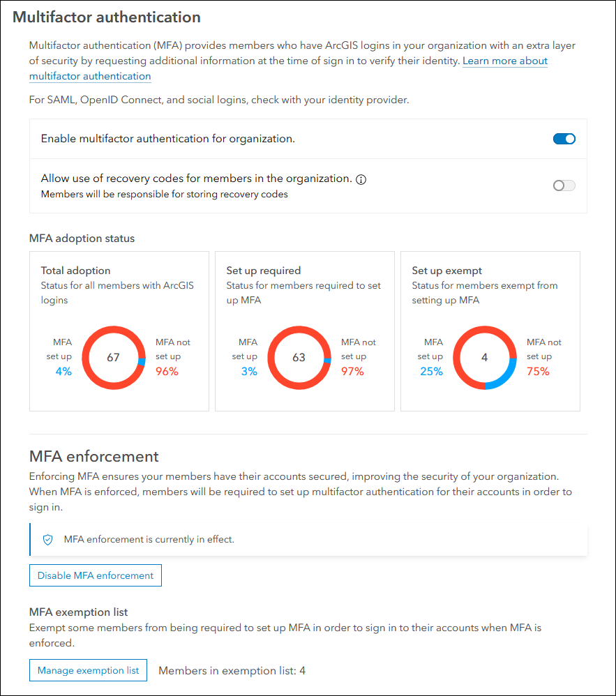Click the Multifactor authentication heading
Viewport: 616px width, 696px height.
tap(107, 17)
